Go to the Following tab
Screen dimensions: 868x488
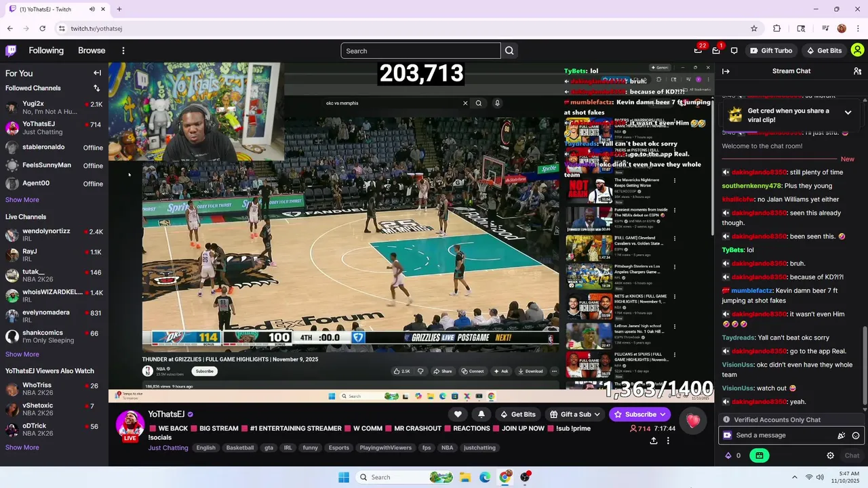point(46,50)
